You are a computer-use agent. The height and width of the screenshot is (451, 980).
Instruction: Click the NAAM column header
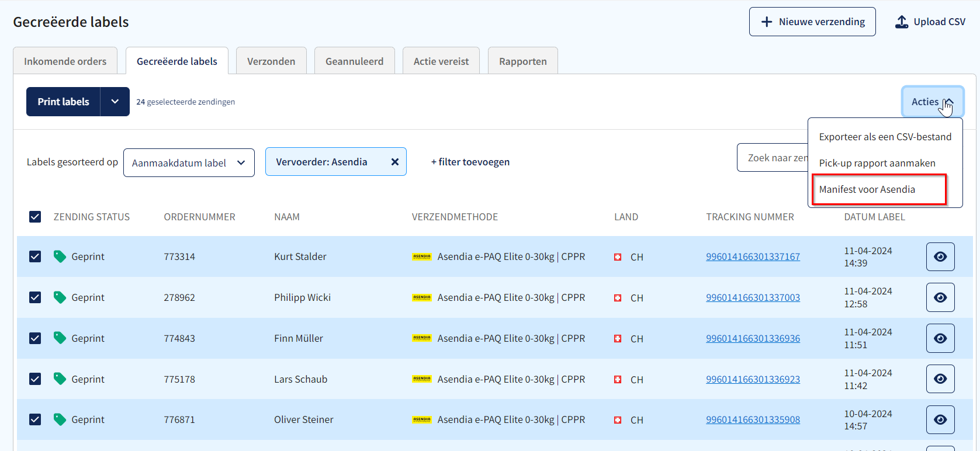pos(287,217)
